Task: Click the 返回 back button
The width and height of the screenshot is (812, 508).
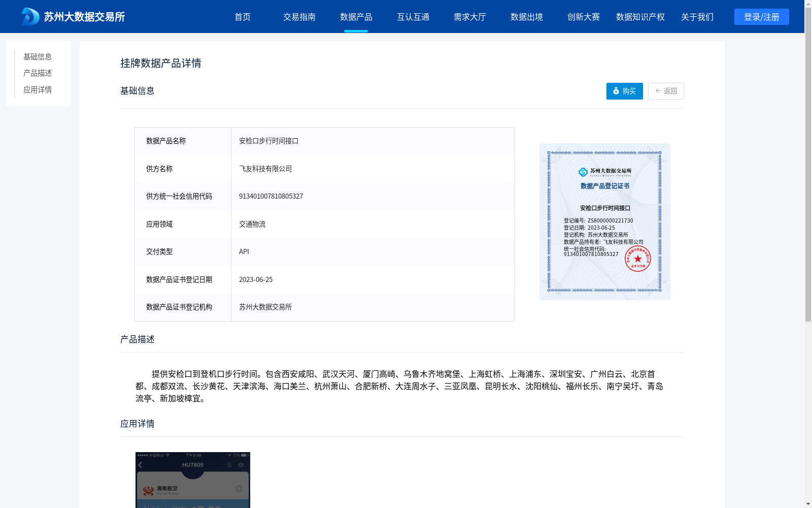Action: point(666,91)
